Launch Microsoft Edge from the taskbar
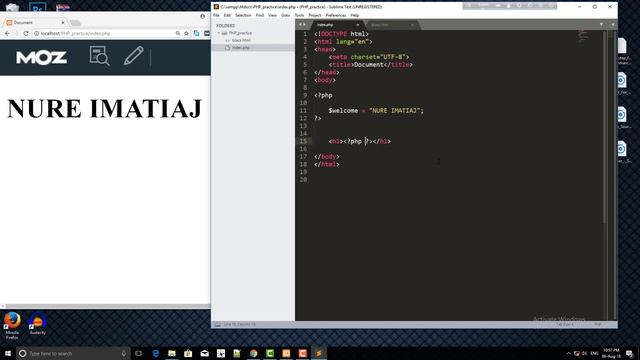The width and height of the screenshot is (640, 360). click(x=156, y=353)
